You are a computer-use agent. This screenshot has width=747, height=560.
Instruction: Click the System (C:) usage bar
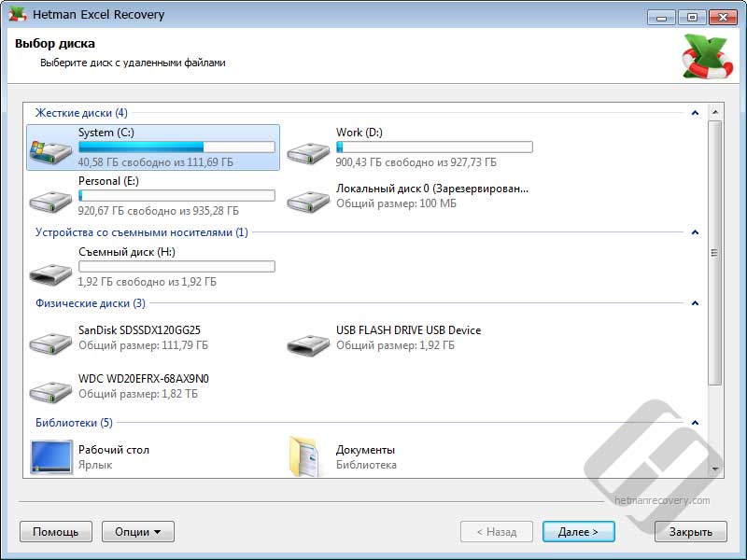[176, 147]
